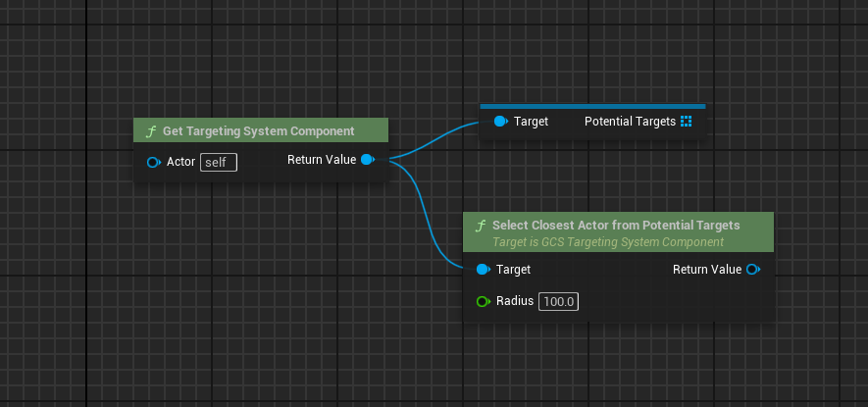Select the Get Targeting System Component node header
This screenshot has width=868, height=407.
coord(261,130)
